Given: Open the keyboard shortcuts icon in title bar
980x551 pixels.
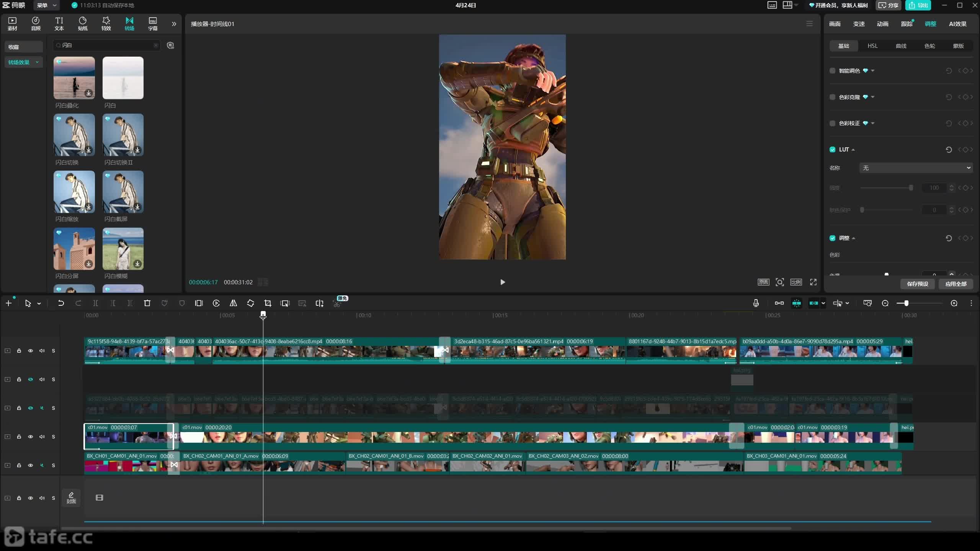Looking at the screenshot, I should point(772,5).
